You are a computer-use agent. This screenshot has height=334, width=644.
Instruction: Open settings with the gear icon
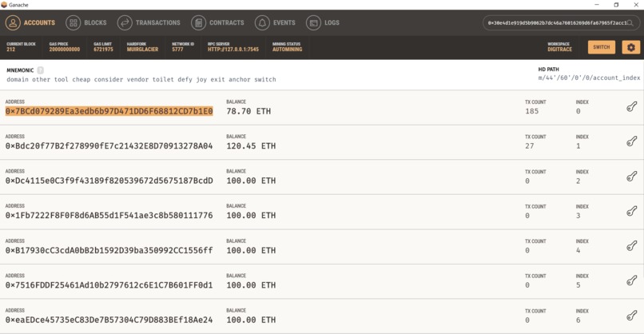631,47
